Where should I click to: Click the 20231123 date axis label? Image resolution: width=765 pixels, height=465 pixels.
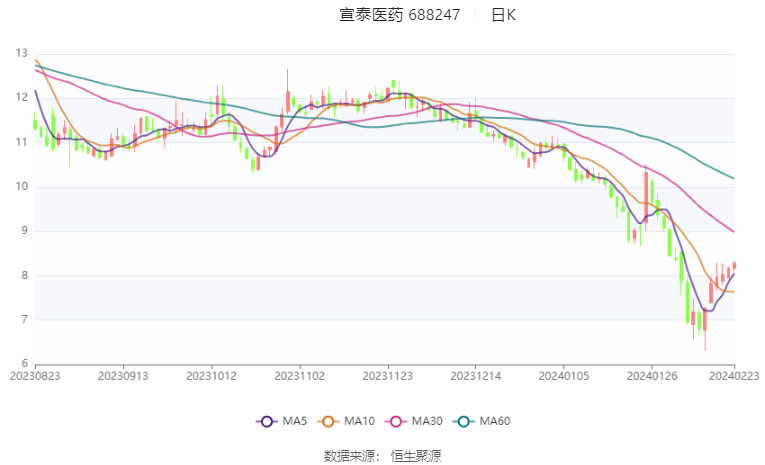click(388, 376)
